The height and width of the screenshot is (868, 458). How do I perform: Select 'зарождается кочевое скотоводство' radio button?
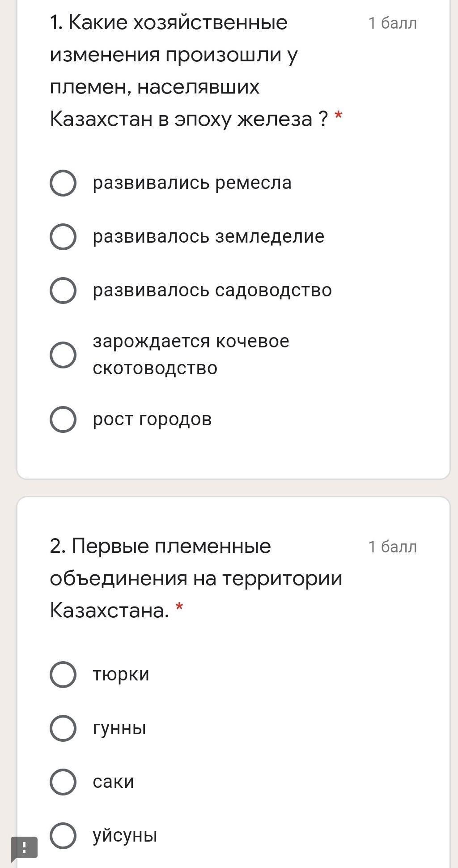coord(63,355)
